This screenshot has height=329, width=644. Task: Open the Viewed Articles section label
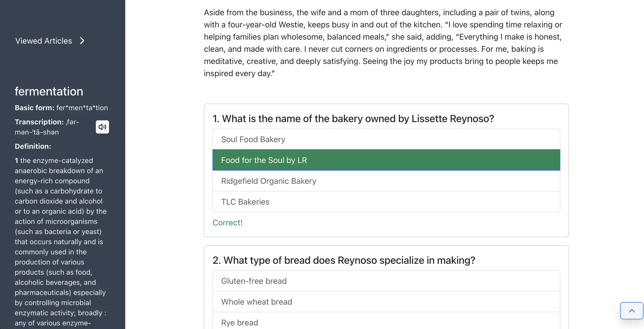[x=44, y=41]
